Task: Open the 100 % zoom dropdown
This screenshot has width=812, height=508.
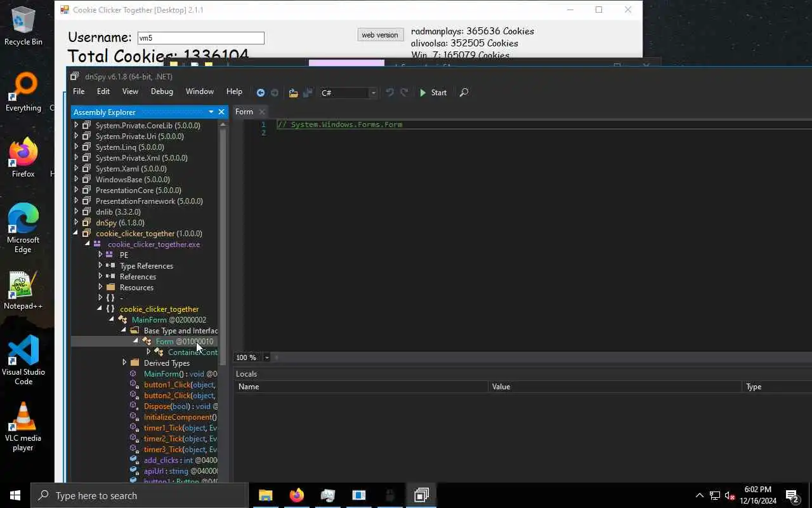Action: point(266,358)
